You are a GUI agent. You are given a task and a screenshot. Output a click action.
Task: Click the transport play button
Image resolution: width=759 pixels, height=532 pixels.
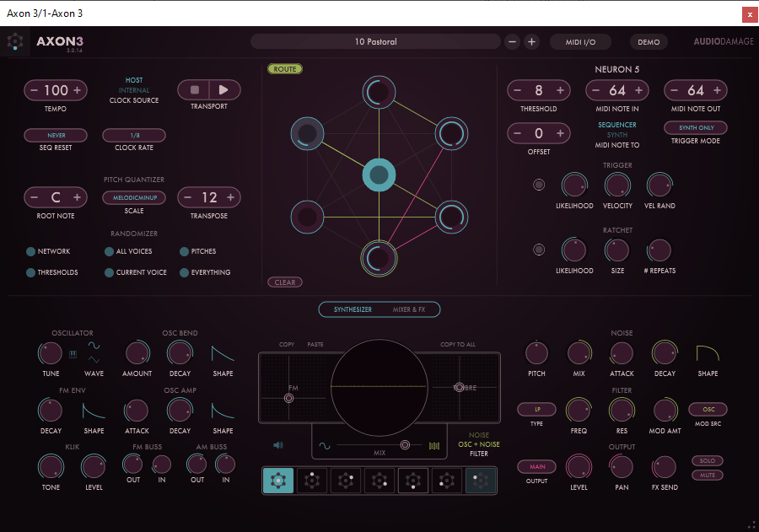[223, 89]
